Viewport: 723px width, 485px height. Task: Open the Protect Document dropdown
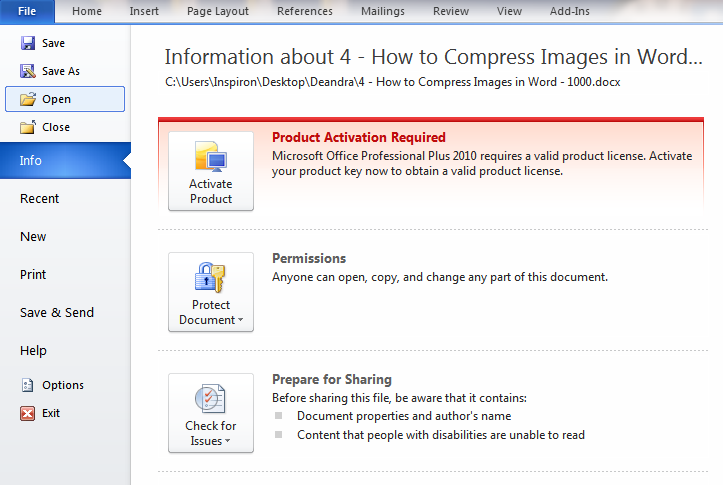click(211, 292)
